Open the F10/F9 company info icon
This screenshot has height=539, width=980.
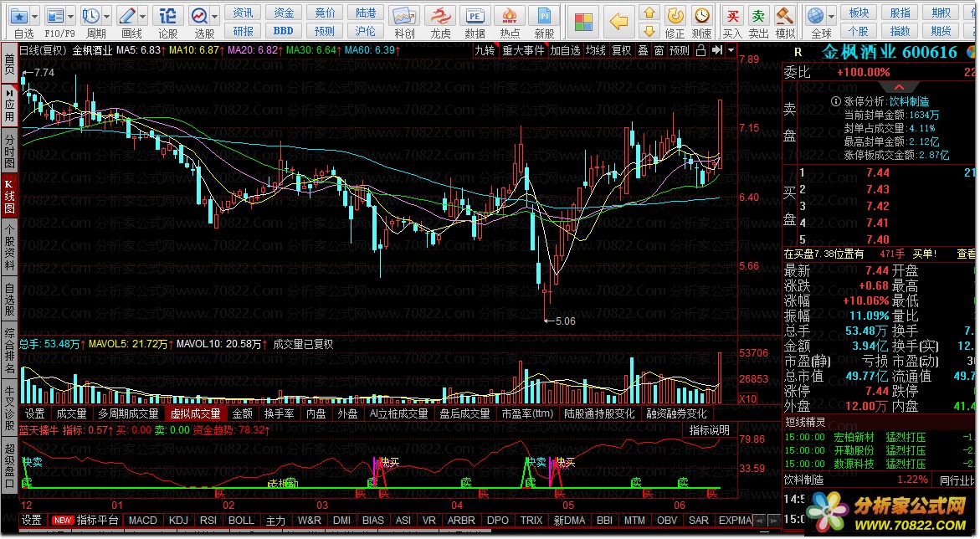pos(55,16)
